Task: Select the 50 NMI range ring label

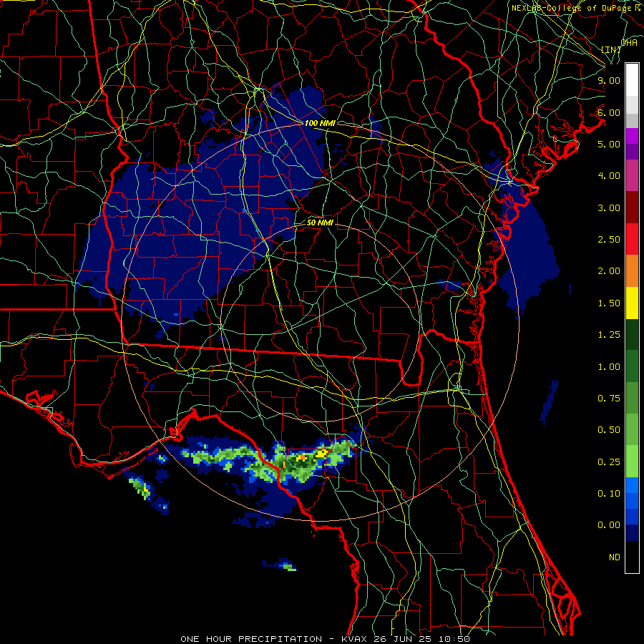Action: click(320, 223)
